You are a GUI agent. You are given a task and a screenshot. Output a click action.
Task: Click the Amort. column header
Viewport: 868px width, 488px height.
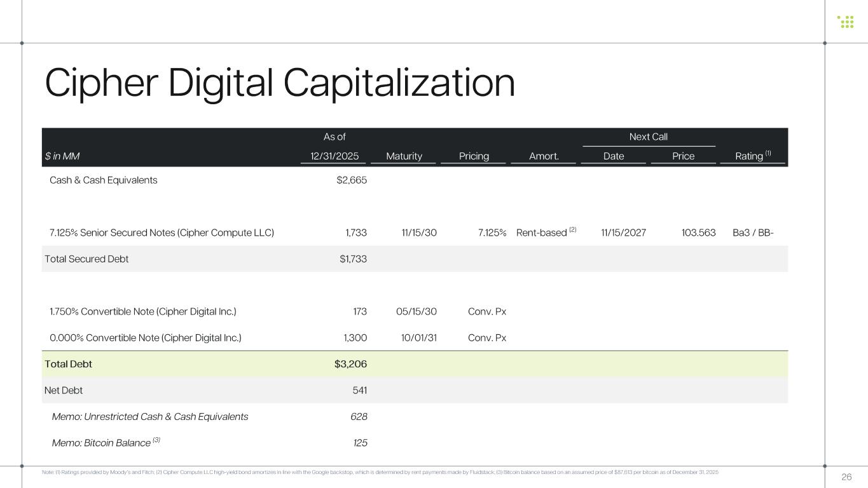(544, 156)
